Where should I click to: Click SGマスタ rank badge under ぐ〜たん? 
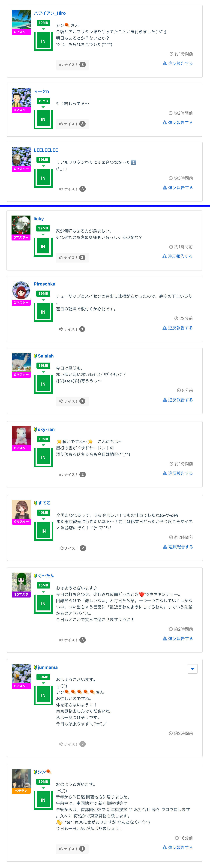click(x=21, y=594)
